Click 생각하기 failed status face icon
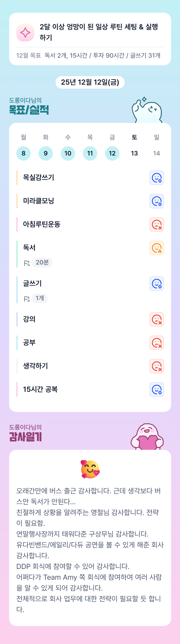The image size is (180, 644). coord(156,366)
